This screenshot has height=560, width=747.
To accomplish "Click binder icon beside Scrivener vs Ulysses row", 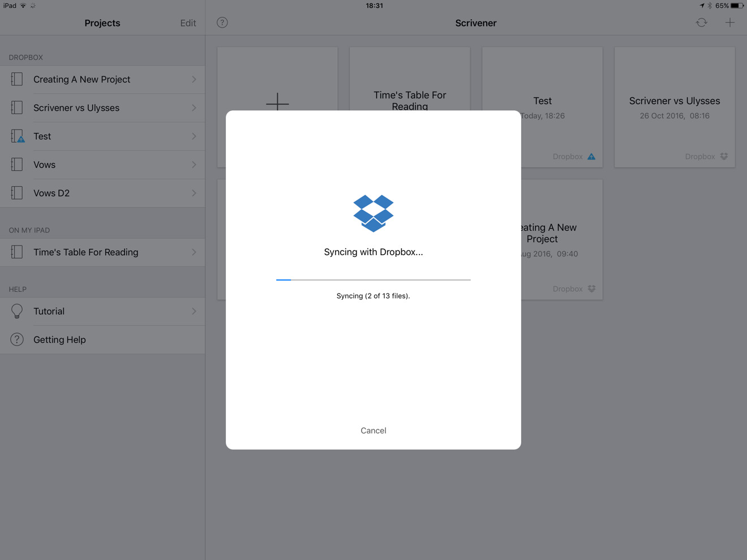I will coord(17,107).
